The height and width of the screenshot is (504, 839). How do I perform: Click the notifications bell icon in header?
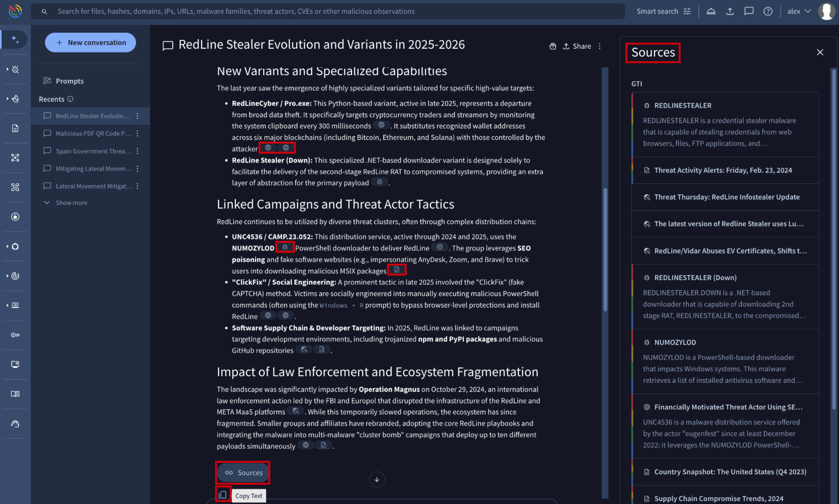coord(711,11)
